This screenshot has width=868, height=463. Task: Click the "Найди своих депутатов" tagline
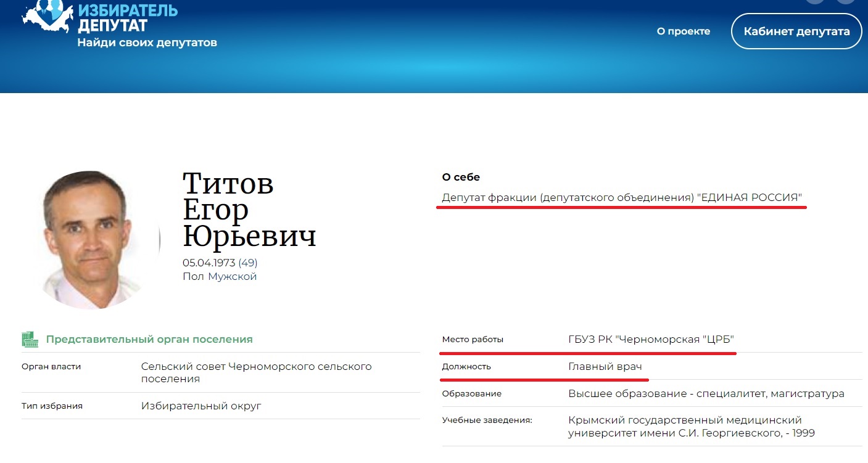[147, 43]
